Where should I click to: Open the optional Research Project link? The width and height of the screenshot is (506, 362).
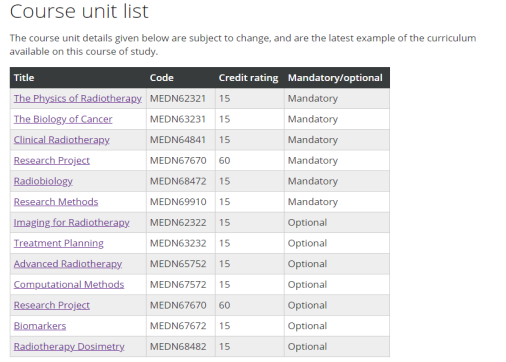point(52,305)
